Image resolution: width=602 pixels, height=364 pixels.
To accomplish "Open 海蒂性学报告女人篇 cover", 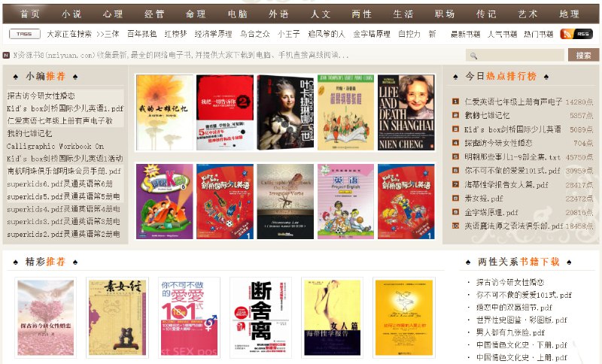I will pos(332,317).
